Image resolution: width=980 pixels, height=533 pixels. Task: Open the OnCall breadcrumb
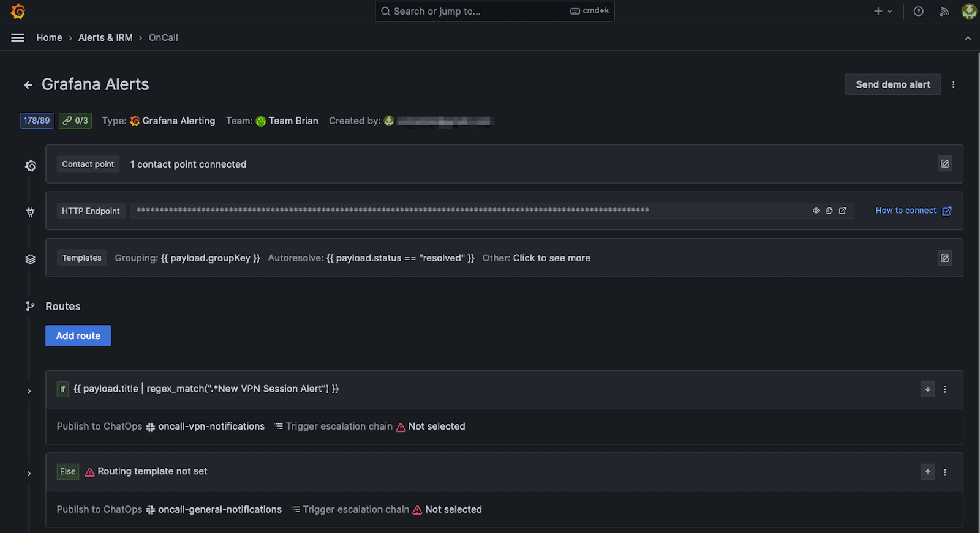(x=163, y=37)
